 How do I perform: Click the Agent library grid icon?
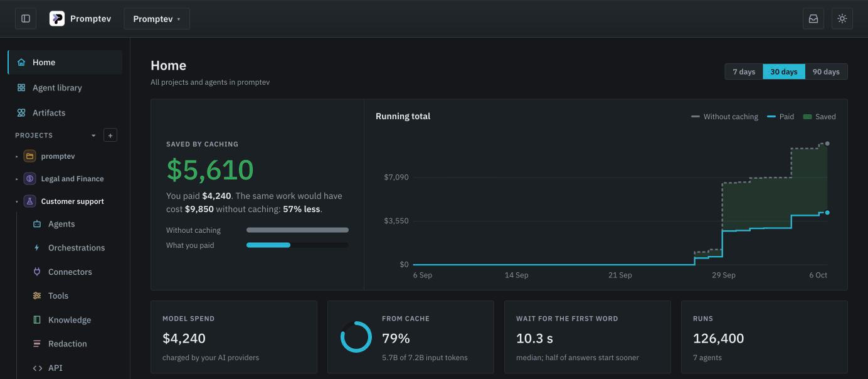(x=21, y=88)
